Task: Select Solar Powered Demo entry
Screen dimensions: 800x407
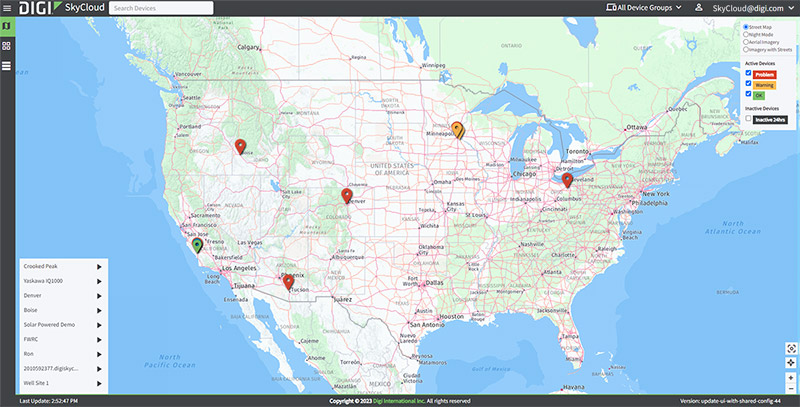Action: [x=49, y=325]
